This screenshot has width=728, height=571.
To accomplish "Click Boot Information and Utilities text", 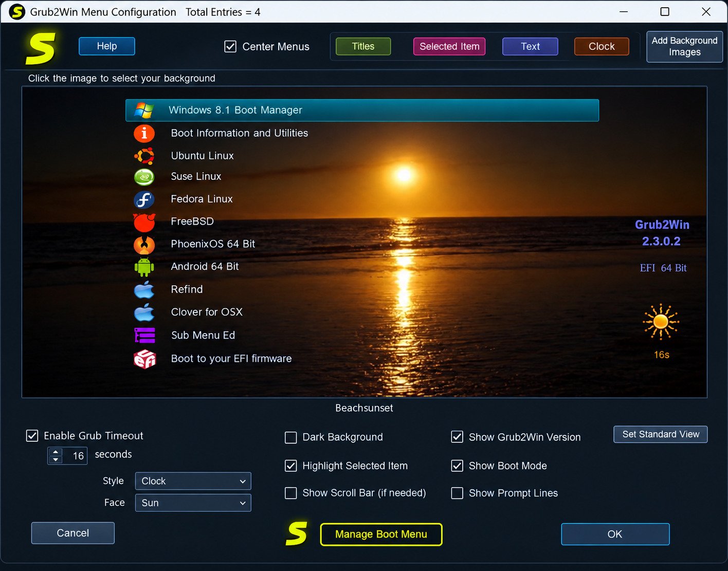I will point(240,133).
